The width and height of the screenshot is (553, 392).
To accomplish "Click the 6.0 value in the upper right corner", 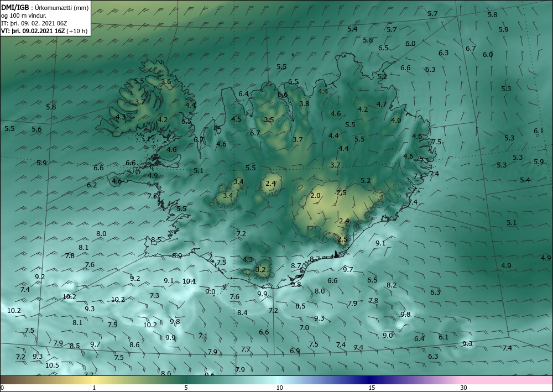I will point(488,55).
